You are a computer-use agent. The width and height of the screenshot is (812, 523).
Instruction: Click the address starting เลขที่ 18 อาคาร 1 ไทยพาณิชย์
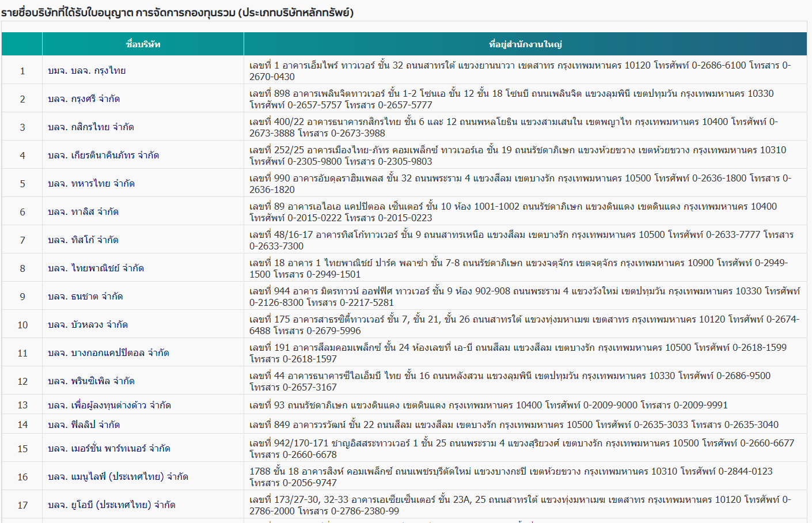pyautogui.click(x=518, y=268)
